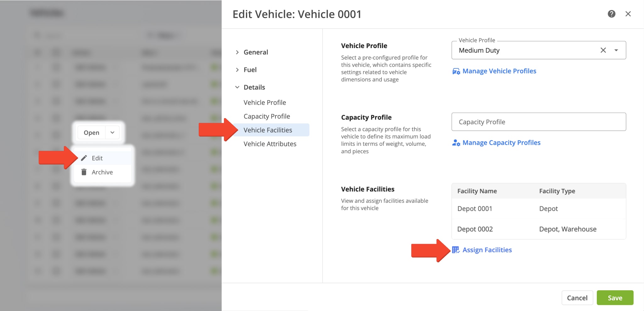
Task: Expand the General section chevron
Action: 237,52
